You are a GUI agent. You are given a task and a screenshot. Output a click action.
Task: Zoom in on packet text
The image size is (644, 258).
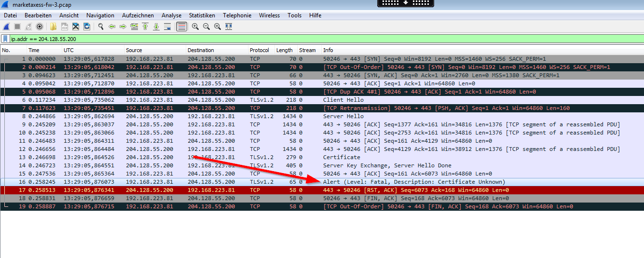pos(195,27)
